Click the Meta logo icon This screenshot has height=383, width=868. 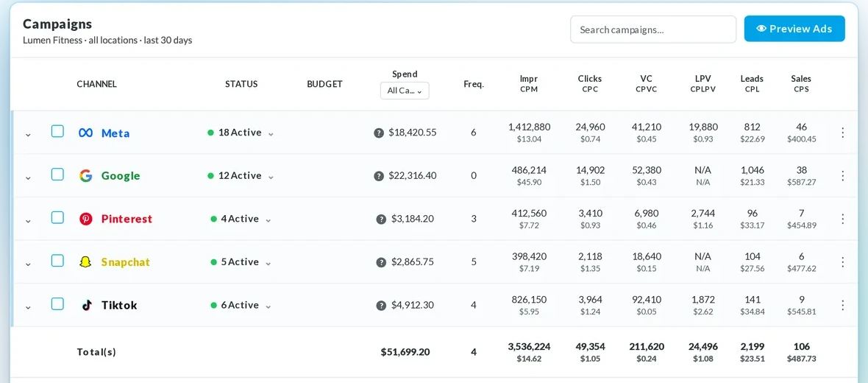point(85,133)
